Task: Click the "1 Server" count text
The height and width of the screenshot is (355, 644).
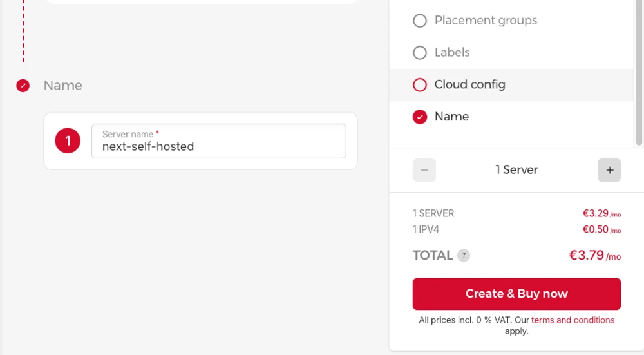Action: click(516, 170)
